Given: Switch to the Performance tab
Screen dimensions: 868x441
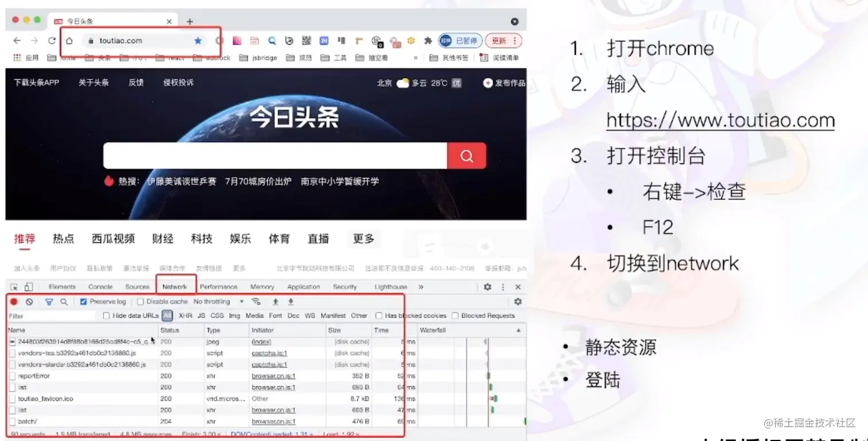Looking at the screenshot, I should [219, 287].
